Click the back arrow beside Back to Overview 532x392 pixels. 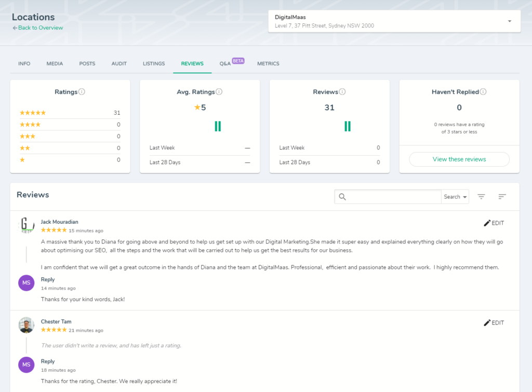coord(15,28)
